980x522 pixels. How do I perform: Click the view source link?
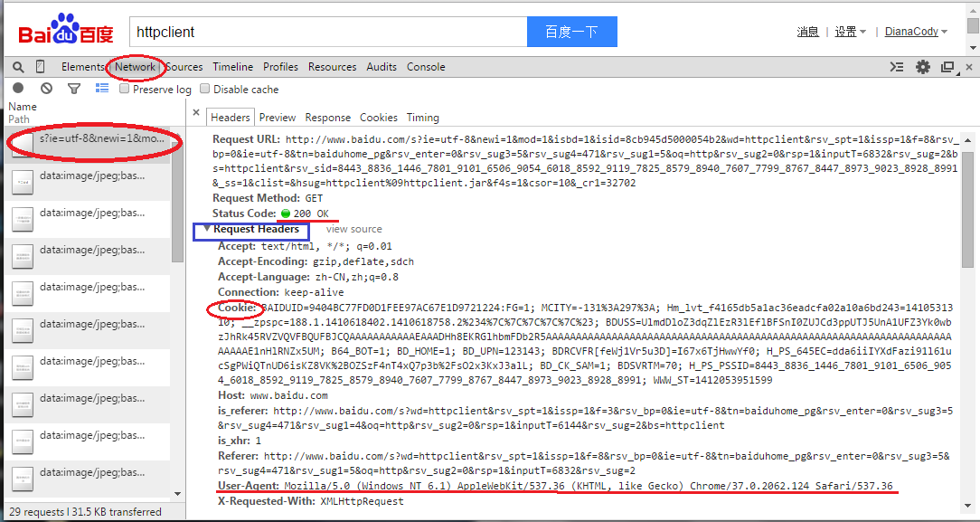[353, 229]
